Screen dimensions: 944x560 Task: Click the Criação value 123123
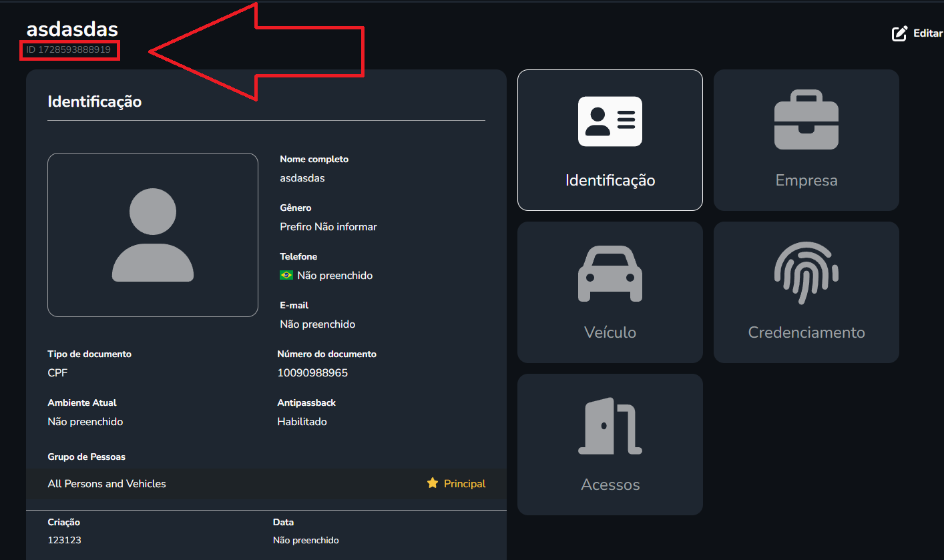coord(64,540)
